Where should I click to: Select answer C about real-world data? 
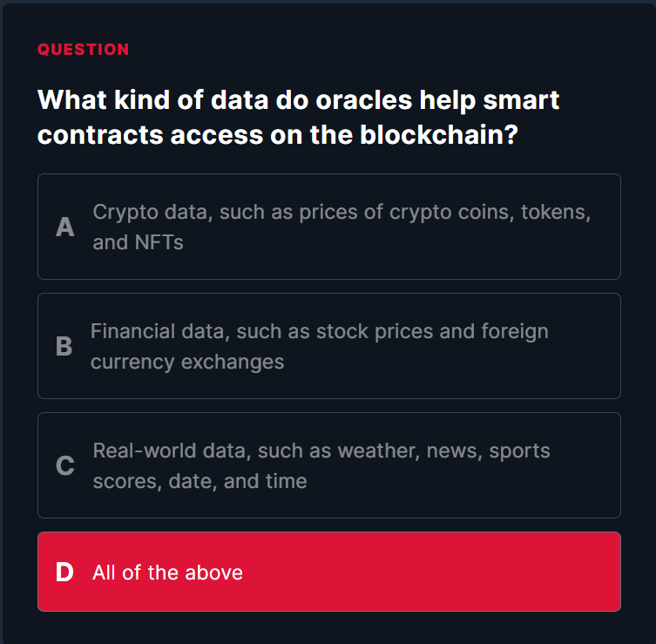coord(328,465)
